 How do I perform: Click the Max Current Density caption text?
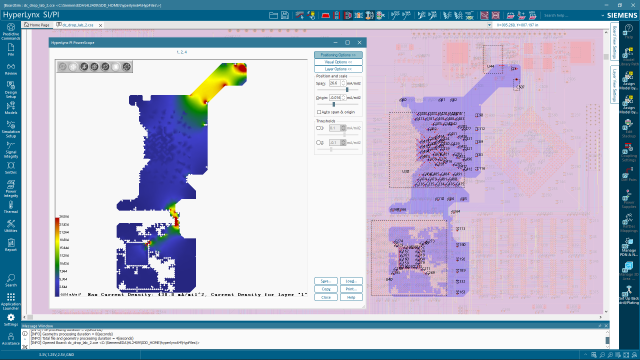[x=198, y=294]
